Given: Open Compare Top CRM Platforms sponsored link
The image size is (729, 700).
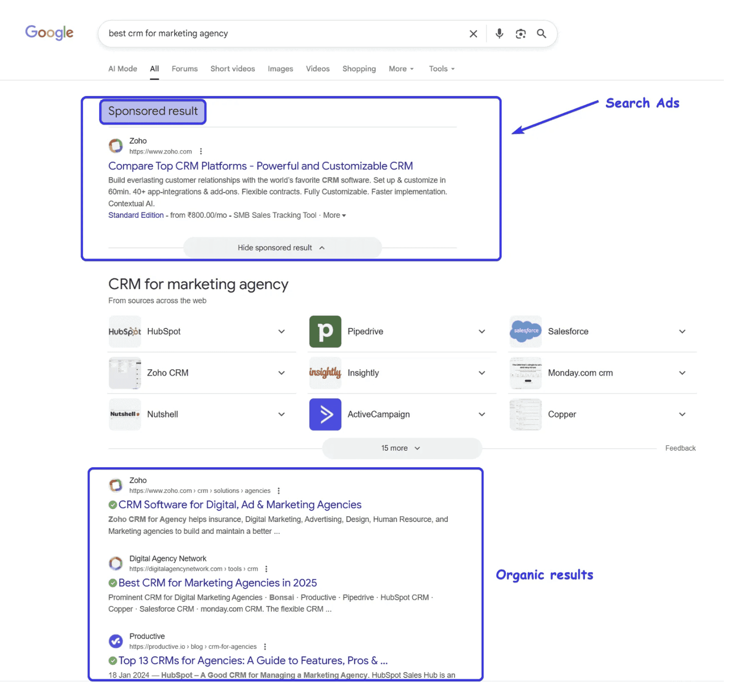Looking at the screenshot, I should point(260,166).
